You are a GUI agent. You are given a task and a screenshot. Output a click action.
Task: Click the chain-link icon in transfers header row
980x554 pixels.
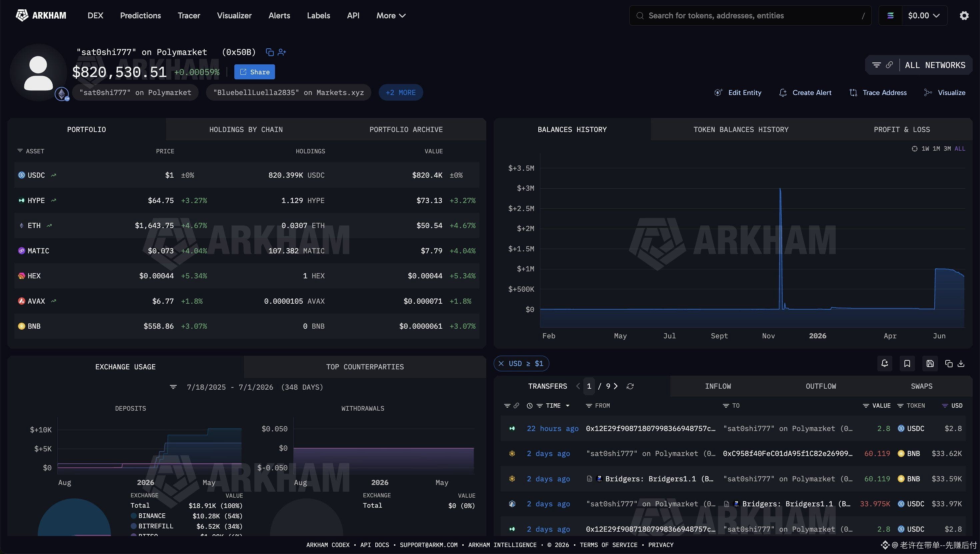click(x=516, y=406)
